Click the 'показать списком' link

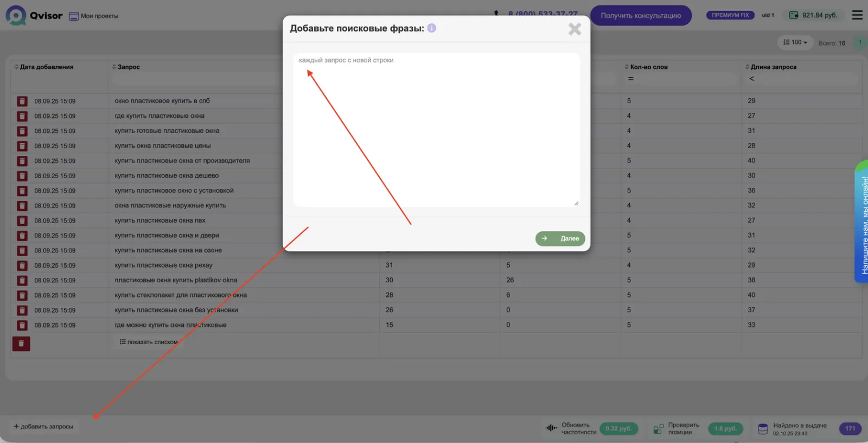pos(149,342)
